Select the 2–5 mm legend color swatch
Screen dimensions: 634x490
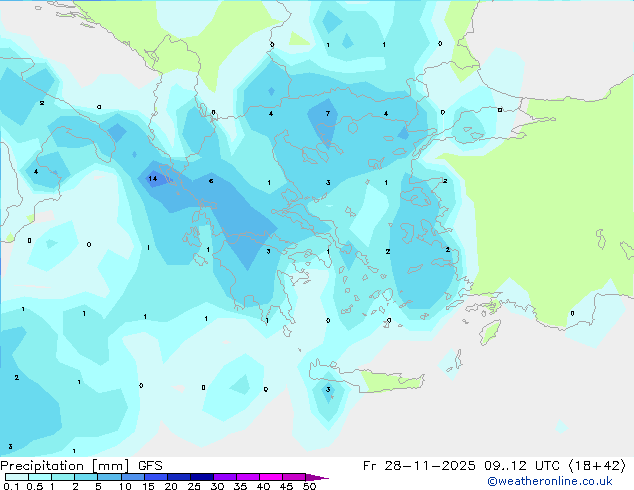86,477
